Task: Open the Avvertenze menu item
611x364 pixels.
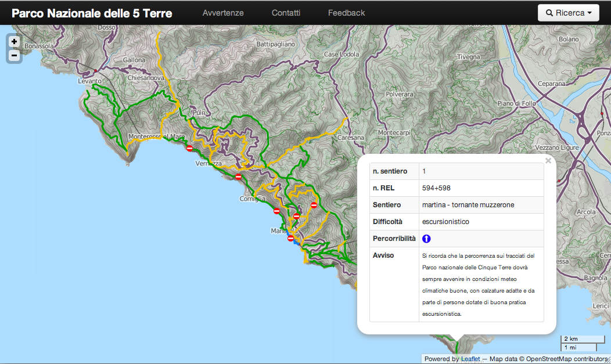Action: [x=223, y=13]
